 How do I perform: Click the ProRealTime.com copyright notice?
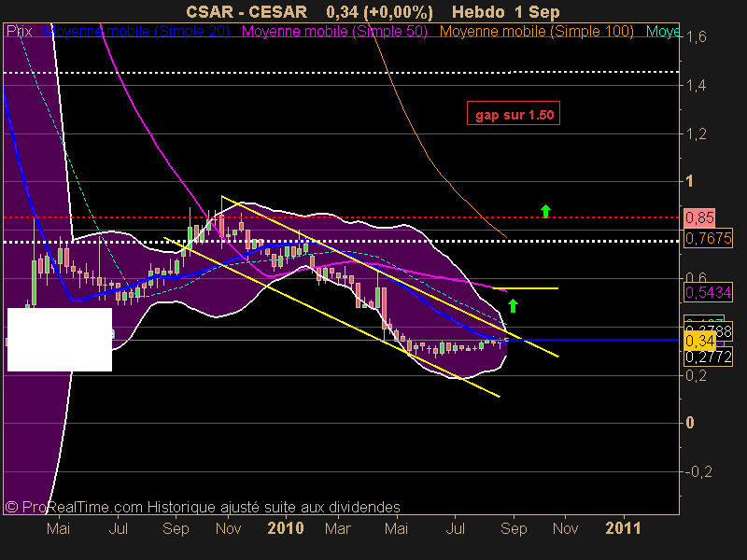[x=202, y=507]
